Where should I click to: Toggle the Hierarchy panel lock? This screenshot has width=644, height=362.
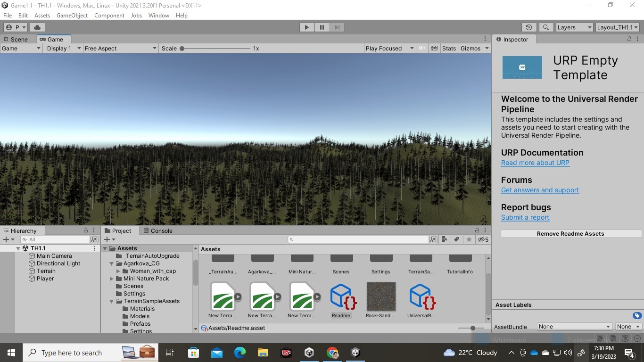pyautogui.click(x=86, y=230)
